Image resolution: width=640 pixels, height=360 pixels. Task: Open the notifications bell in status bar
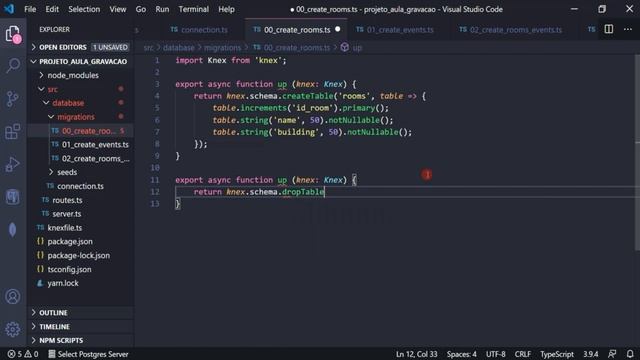click(630, 354)
